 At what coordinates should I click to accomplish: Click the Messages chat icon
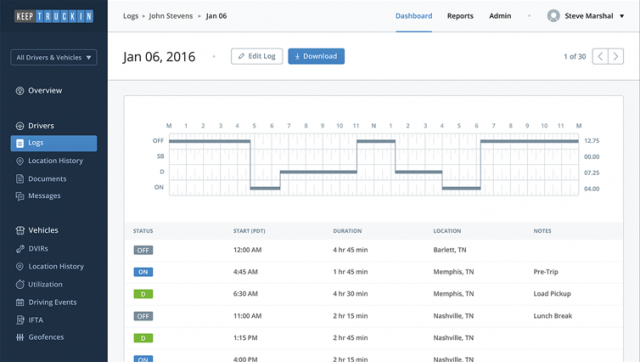(20, 196)
